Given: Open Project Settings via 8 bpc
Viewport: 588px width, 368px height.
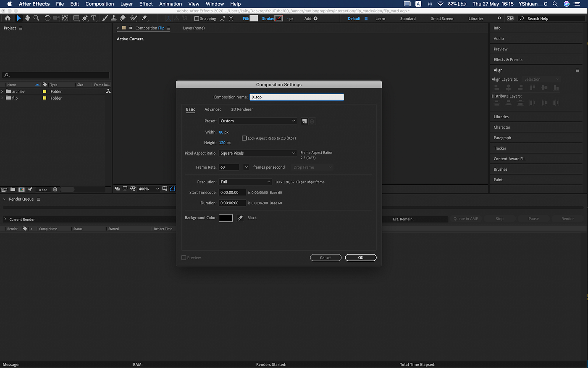Looking at the screenshot, I should (x=43, y=190).
